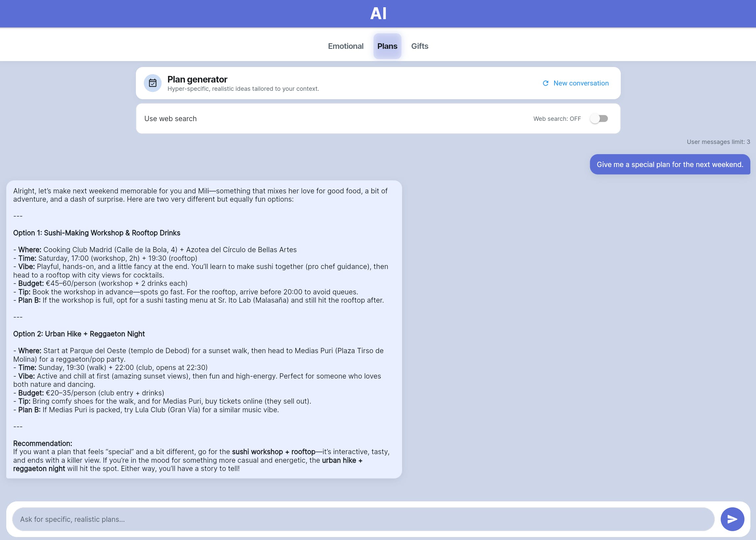This screenshot has width=756, height=540.
Task: Click the paper-plane send icon button
Action: 732,519
